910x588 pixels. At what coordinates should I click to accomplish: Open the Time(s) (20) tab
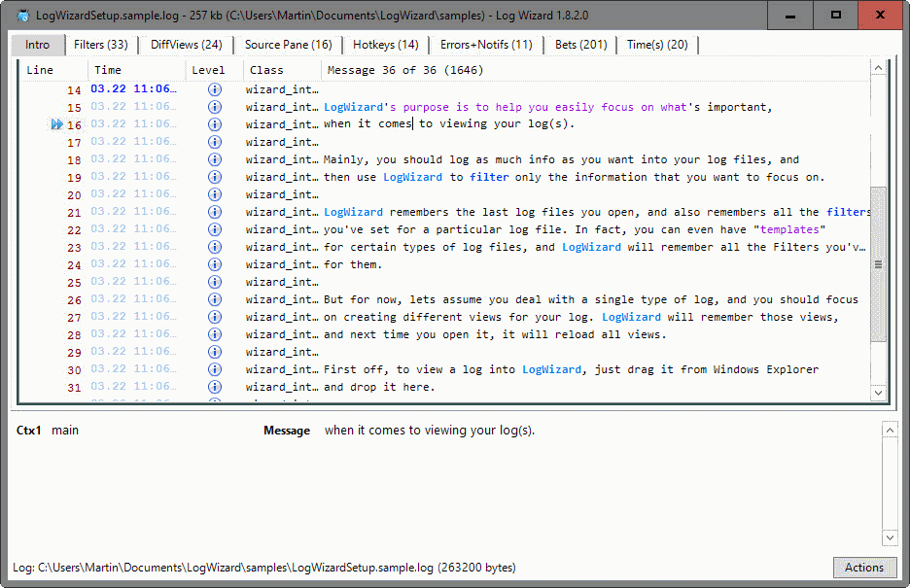(657, 45)
